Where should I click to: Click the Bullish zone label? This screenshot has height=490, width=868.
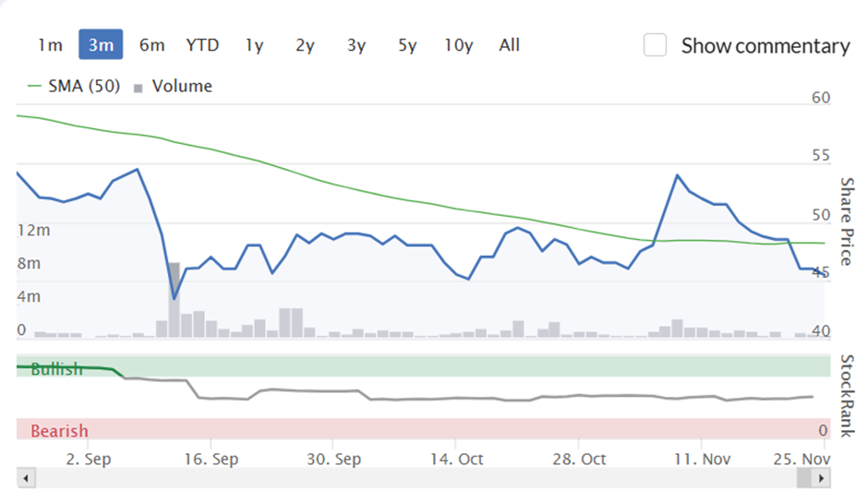coord(56,369)
